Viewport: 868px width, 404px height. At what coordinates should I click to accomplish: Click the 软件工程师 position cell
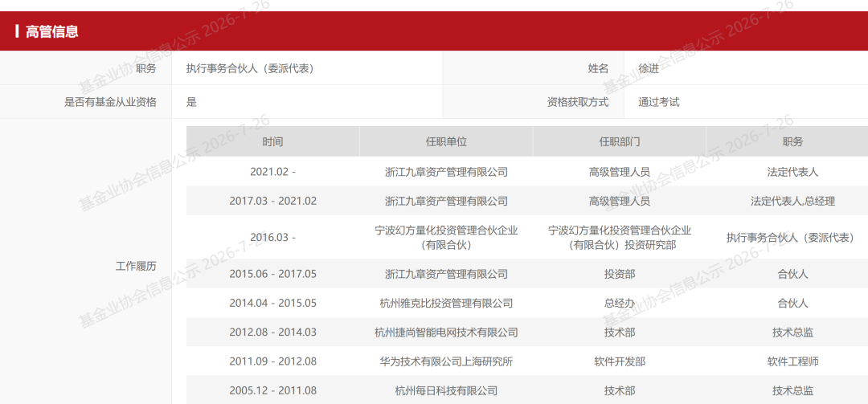click(792, 361)
